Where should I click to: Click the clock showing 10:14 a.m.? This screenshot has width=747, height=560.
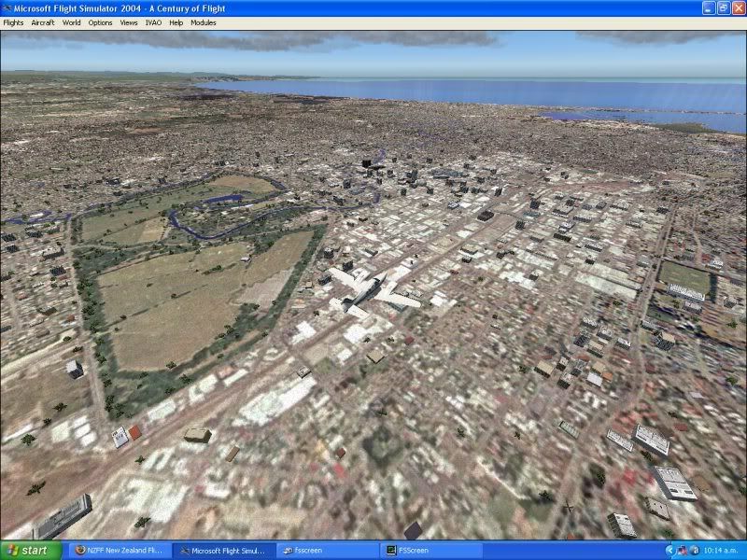click(721, 550)
